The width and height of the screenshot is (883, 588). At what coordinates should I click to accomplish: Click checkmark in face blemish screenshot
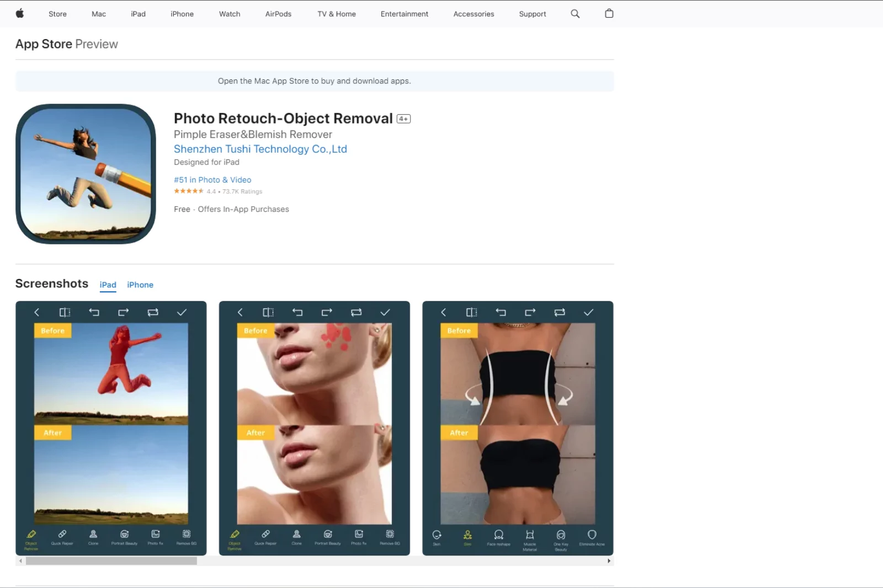pyautogui.click(x=385, y=312)
